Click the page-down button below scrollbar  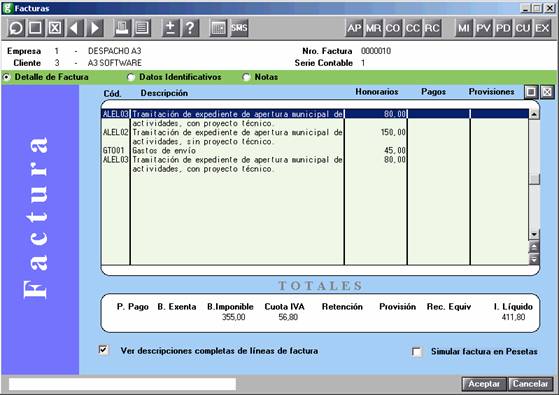[x=534, y=259]
